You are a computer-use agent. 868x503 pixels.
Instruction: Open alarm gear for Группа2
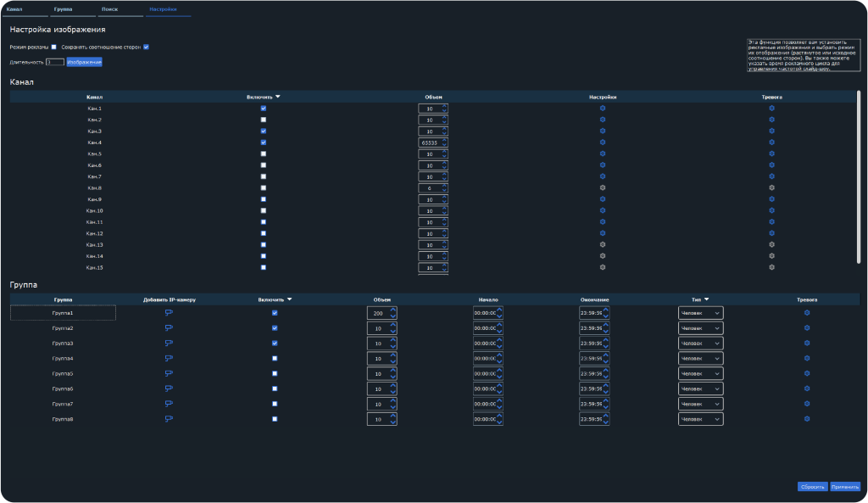point(807,328)
